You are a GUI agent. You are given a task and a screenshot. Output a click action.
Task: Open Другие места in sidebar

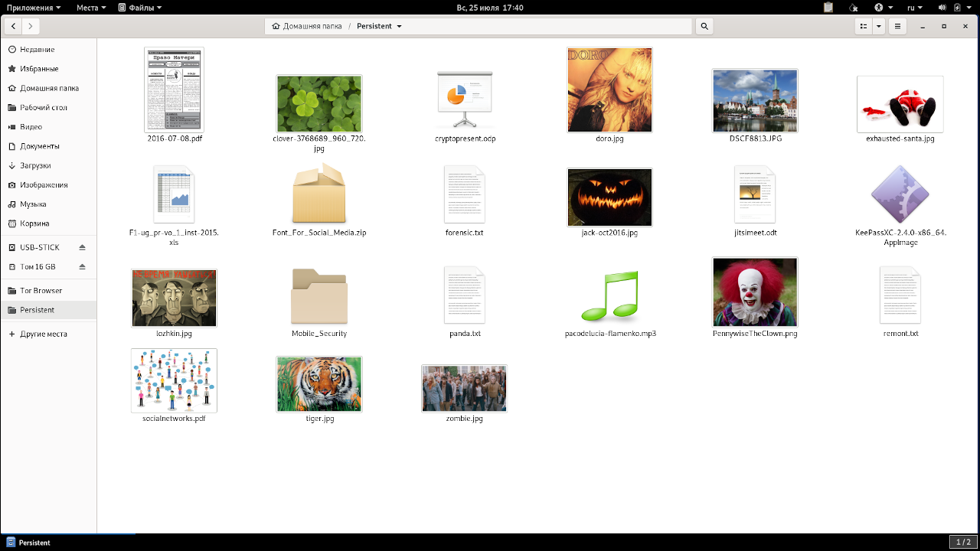43,334
